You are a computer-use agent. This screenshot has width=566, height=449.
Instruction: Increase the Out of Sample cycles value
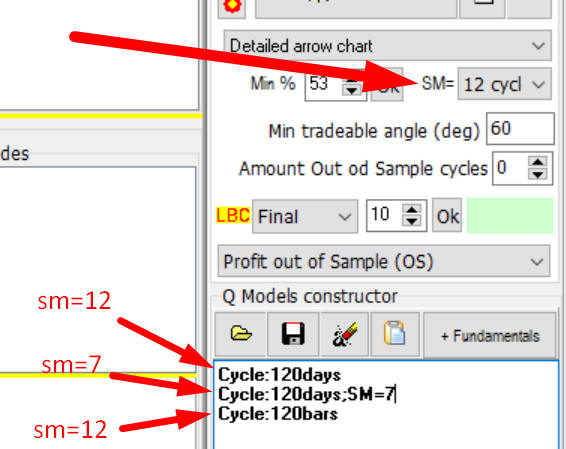click(x=538, y=162)
